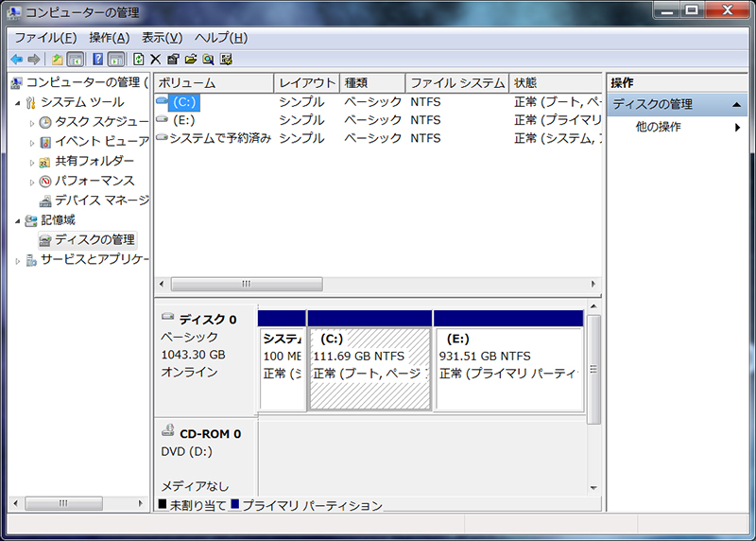Expand the サービスとアプリケーション tree node
The image size is (756, 541).
click(17, 260)
